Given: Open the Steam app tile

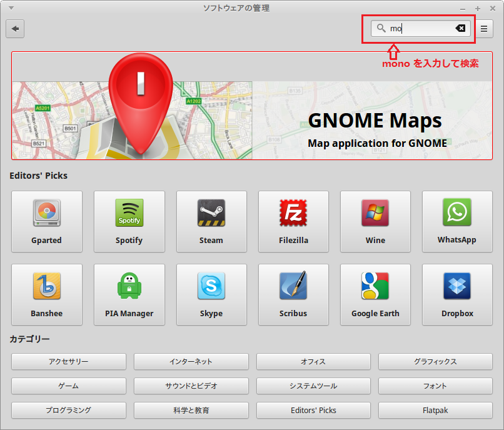Looking at the screenshot, I should click(211, 221).
